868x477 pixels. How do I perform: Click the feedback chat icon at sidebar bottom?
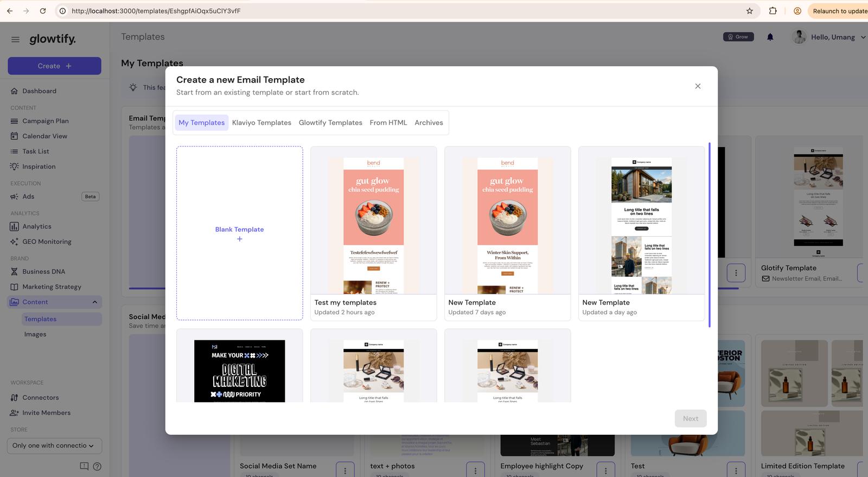click(84, 466)
